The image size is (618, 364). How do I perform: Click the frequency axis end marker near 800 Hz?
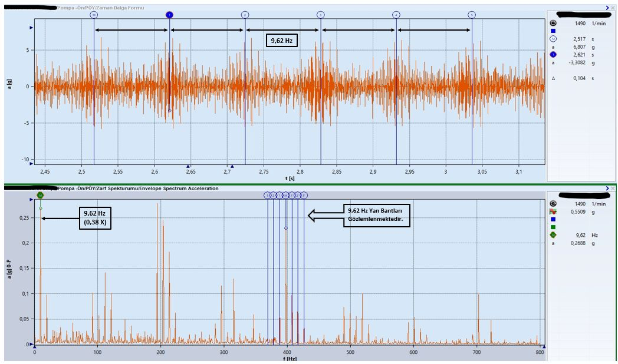pos(544,347)
